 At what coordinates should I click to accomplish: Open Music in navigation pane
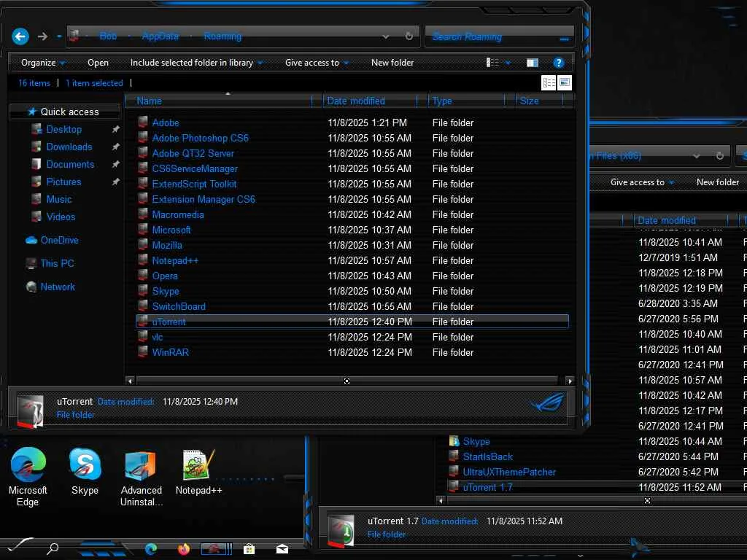pyautogui.click(x=58, y=199)
